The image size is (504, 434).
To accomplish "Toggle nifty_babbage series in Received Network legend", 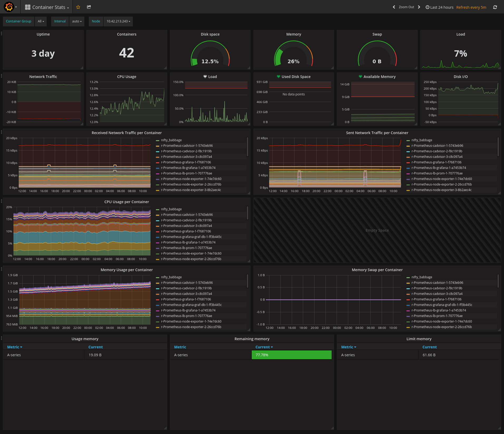I will point(171,140).
